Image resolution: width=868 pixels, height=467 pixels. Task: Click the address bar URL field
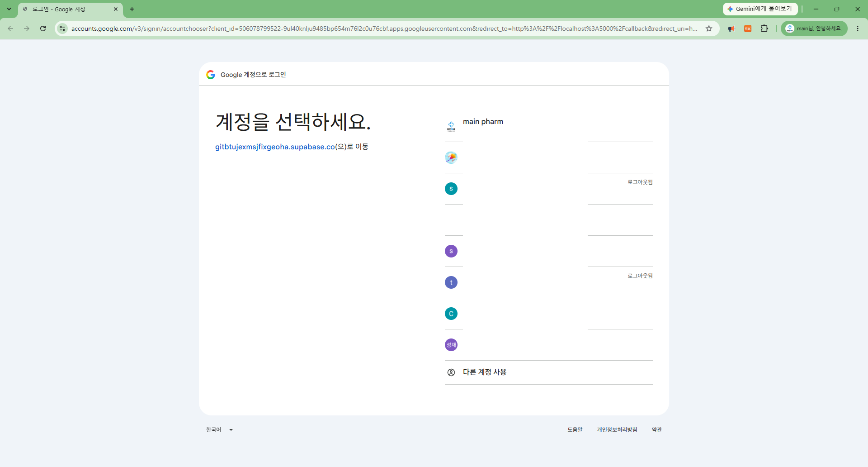coord(384,29)
